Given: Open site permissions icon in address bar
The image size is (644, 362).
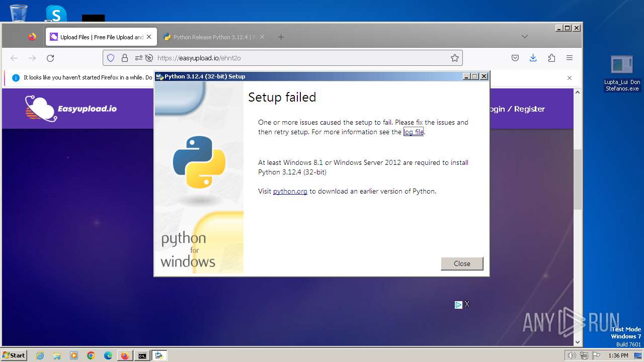Looking at the screenshot, I should tap(139, 58).
